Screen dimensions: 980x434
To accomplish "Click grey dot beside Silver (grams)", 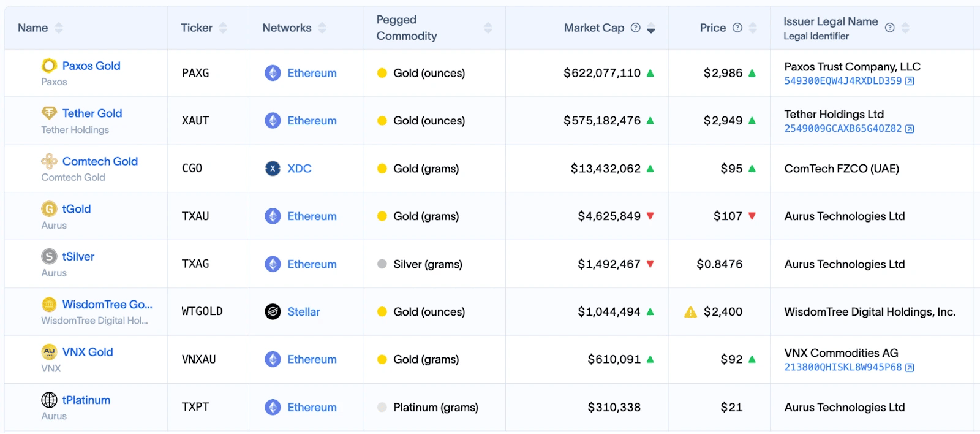I will 382,264.
